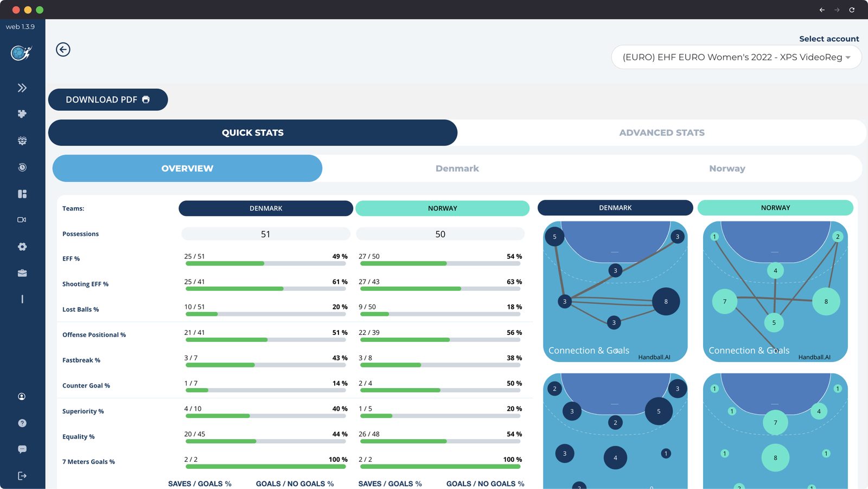Open the Select account dropdown
Screen dimensions: 868x489
point(736,57)
